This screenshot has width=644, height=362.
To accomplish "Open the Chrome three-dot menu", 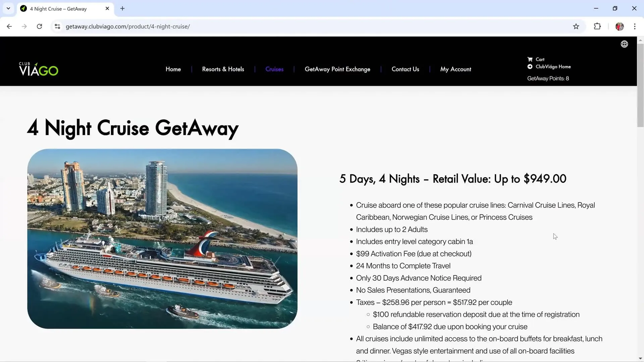I will click(x=635, y=26).
